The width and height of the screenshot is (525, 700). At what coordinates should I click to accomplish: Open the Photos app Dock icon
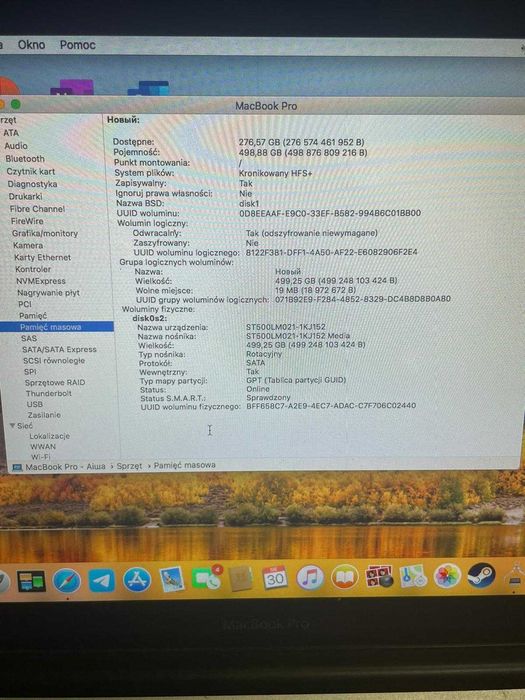pos(447,575)
